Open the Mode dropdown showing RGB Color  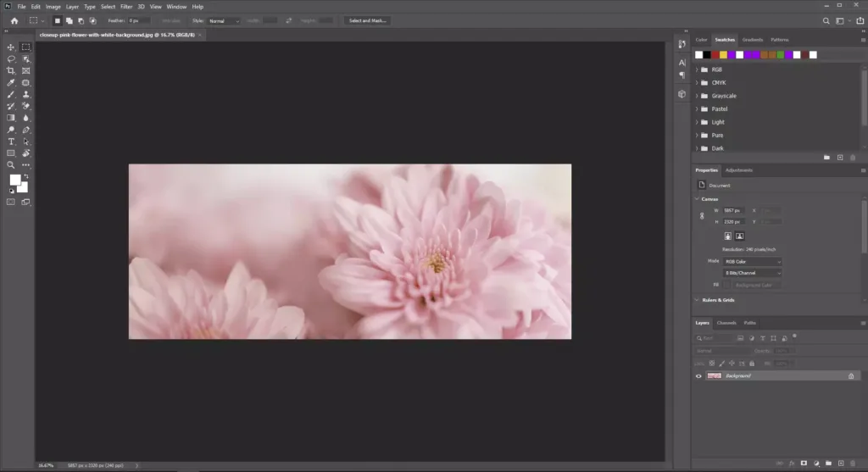[753, 262]
